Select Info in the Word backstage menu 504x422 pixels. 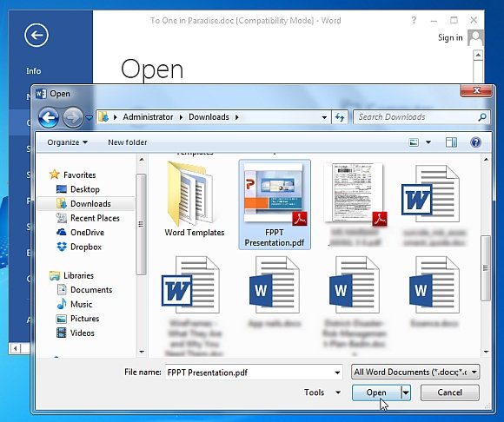click(x=33, y=71)
